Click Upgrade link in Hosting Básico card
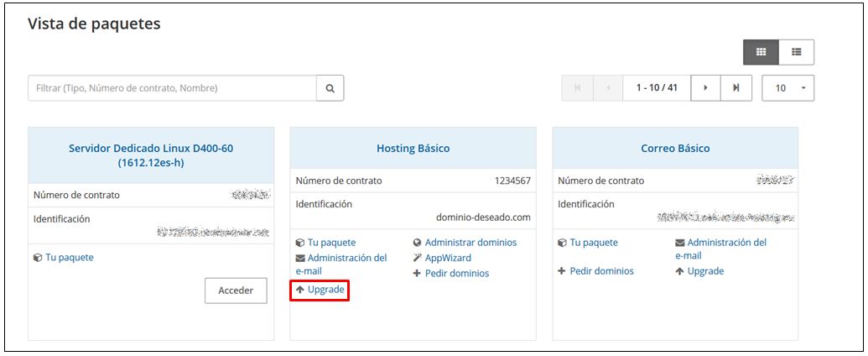 (x=326, y=289)
